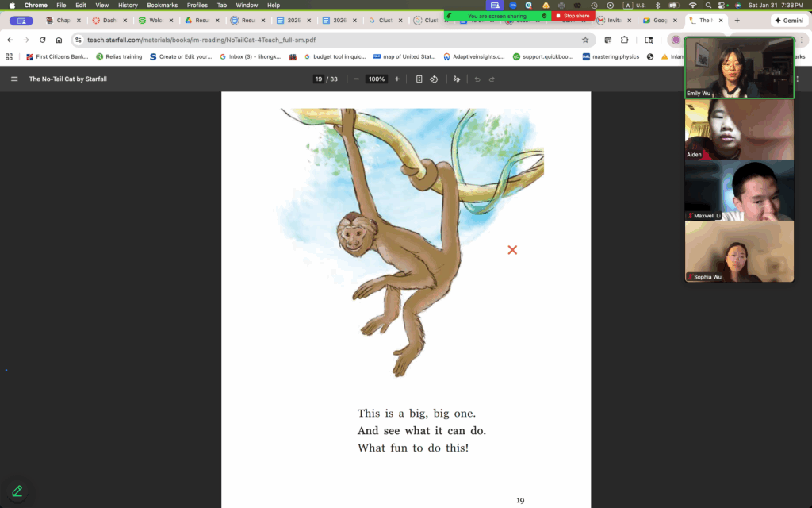Enable the PDF draw annotation tool
Image resolution: width=812 pixels, height=508 pixels.
point(456,79)
